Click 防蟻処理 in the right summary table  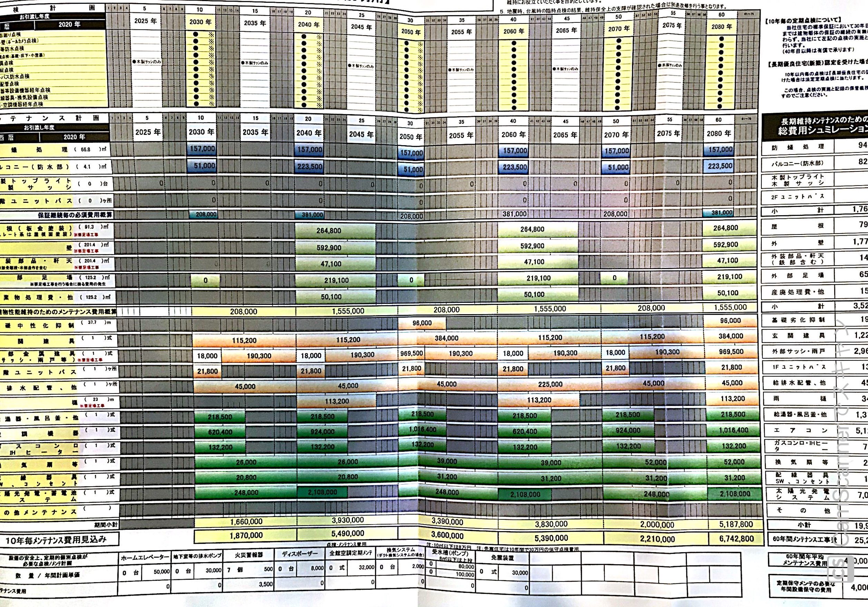pos(798,147)
